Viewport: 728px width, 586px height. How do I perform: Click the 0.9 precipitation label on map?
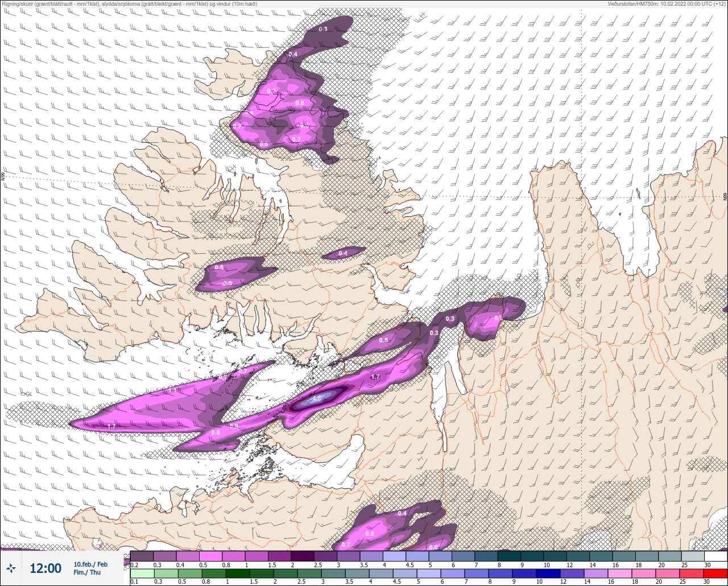click(x=234, y=426)
